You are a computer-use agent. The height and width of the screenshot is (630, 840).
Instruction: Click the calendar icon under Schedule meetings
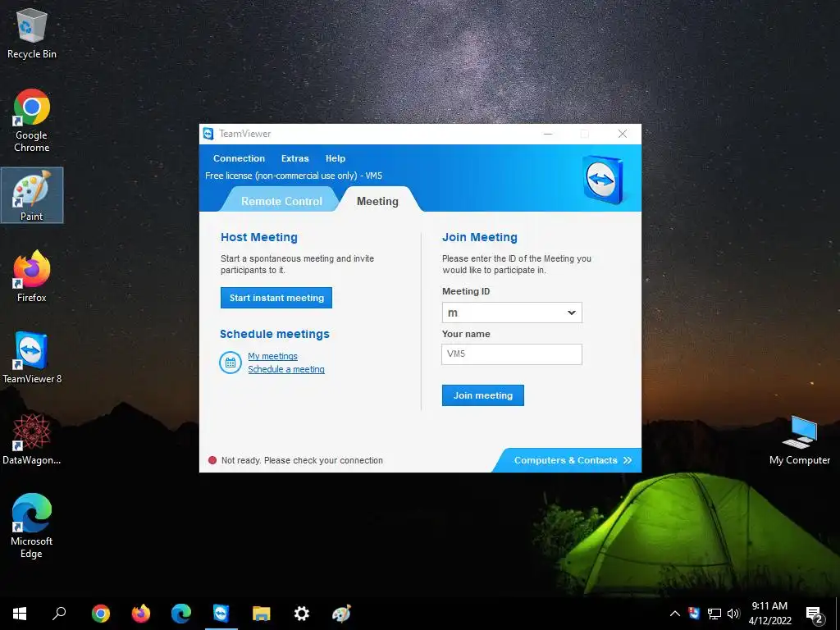pos(231,363)
